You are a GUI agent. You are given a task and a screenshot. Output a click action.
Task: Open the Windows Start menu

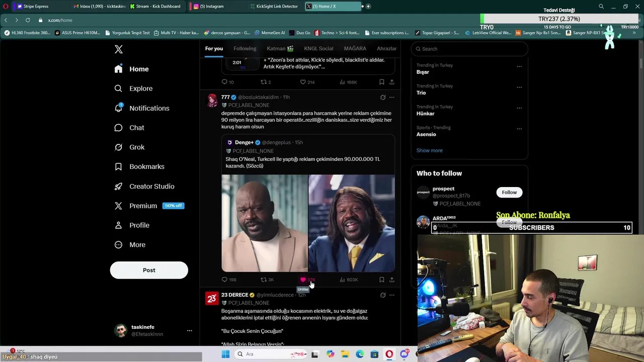pyautogui.click(x=225, y=354)
